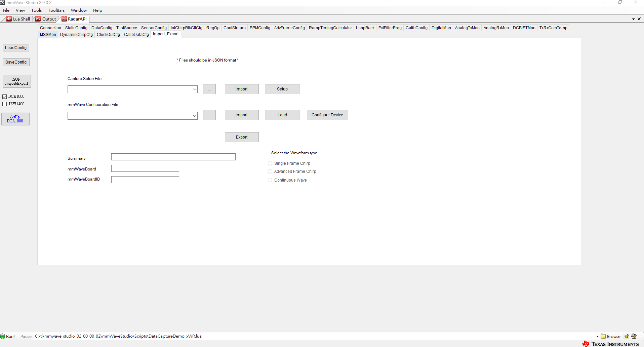
Task: Open the AdvFrameConfig tab
Action: (289, 28)
